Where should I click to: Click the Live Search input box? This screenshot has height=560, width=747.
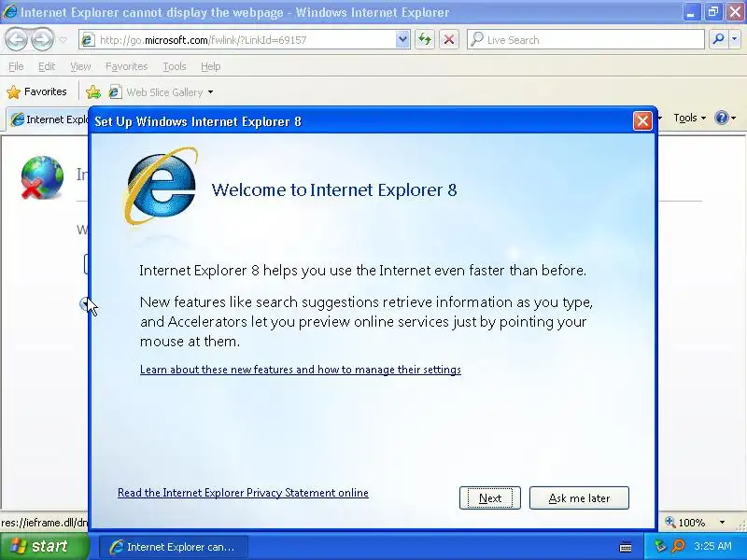click(x=586, y=40)
